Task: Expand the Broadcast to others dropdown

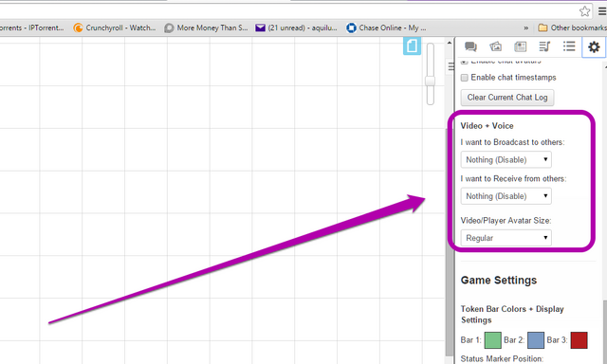Action: 506,160
